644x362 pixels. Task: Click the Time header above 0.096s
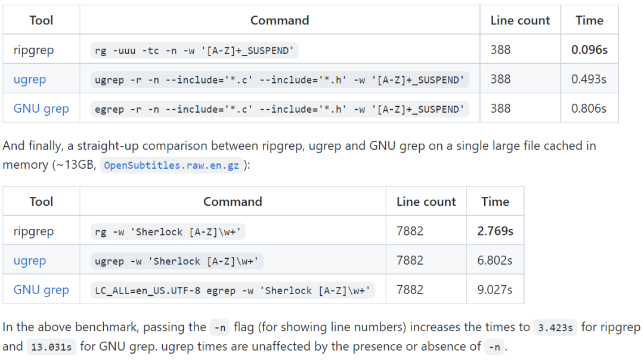tap(589, 20)
